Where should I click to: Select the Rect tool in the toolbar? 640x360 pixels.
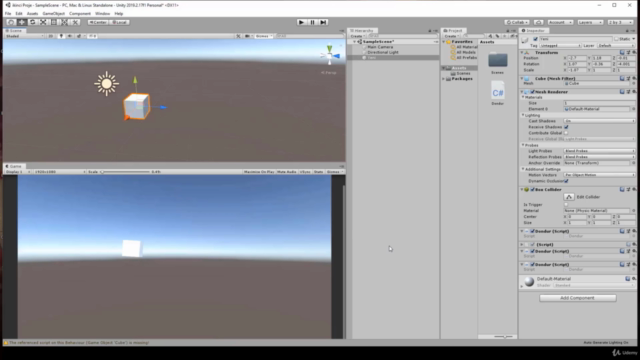[53, 22]
